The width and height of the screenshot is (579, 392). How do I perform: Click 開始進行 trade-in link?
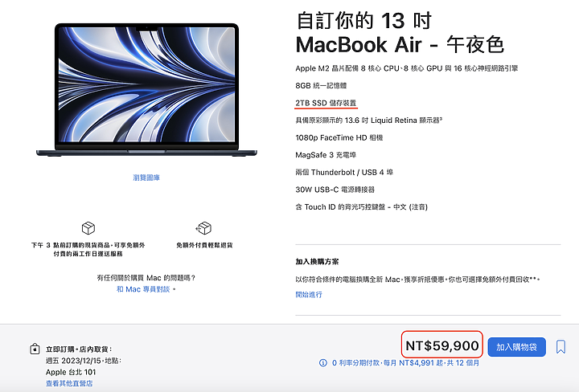pyautogui.click(x=309, y=294)
